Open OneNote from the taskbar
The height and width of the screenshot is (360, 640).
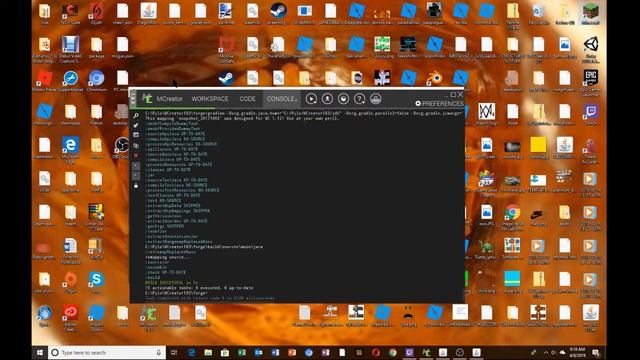[325, 352]
